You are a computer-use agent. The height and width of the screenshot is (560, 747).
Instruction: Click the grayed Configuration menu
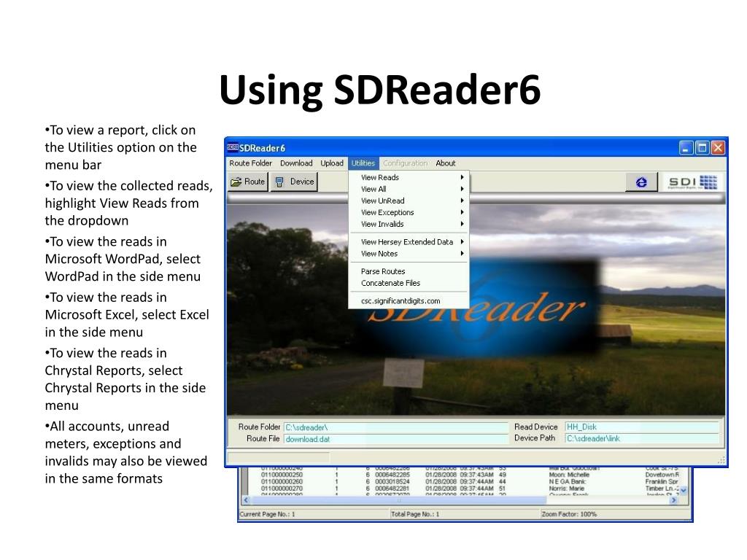pos(405,163)
